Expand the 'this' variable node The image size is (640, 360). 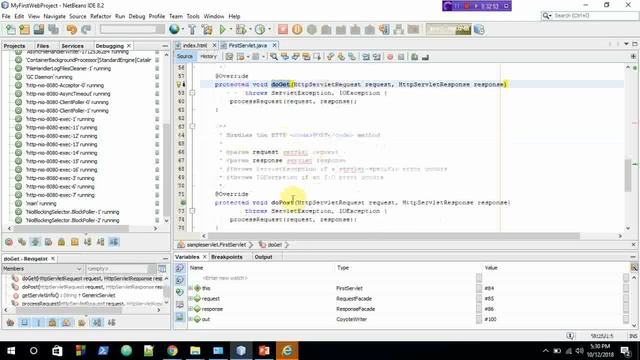tap(190, 288)
